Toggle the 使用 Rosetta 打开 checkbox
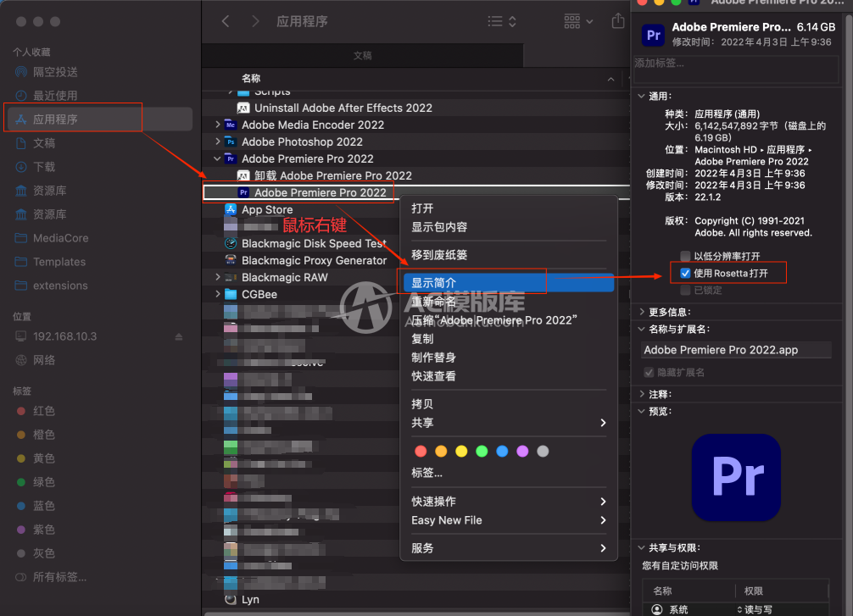 coord(685,273)
